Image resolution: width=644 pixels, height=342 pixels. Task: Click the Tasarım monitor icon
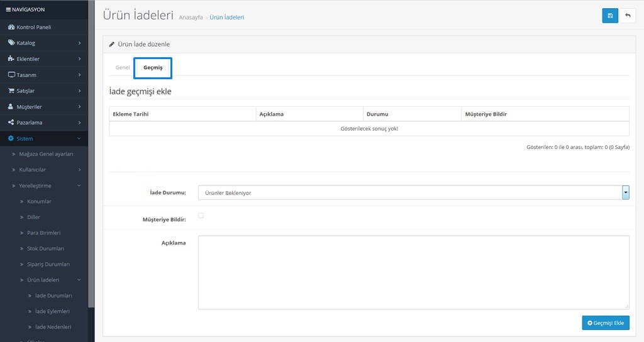point(11,75)
